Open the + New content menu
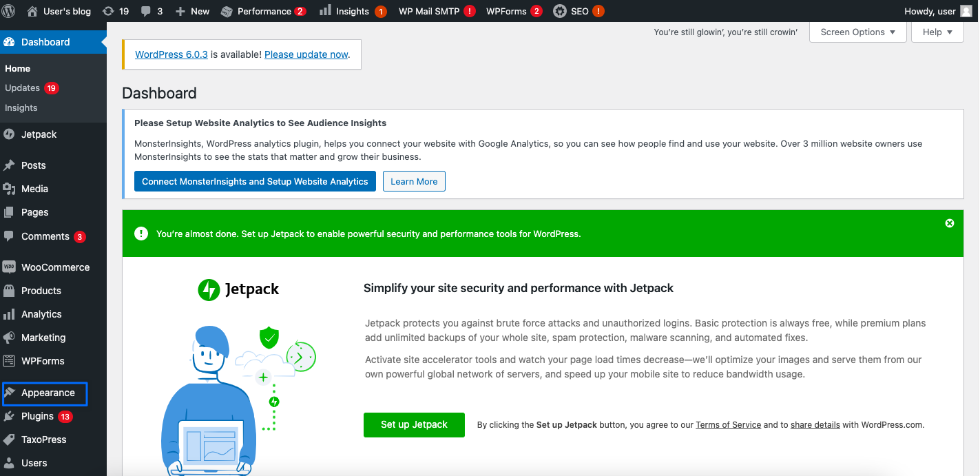The width and height of the screenshot is (980, 476). click(192, 11)
